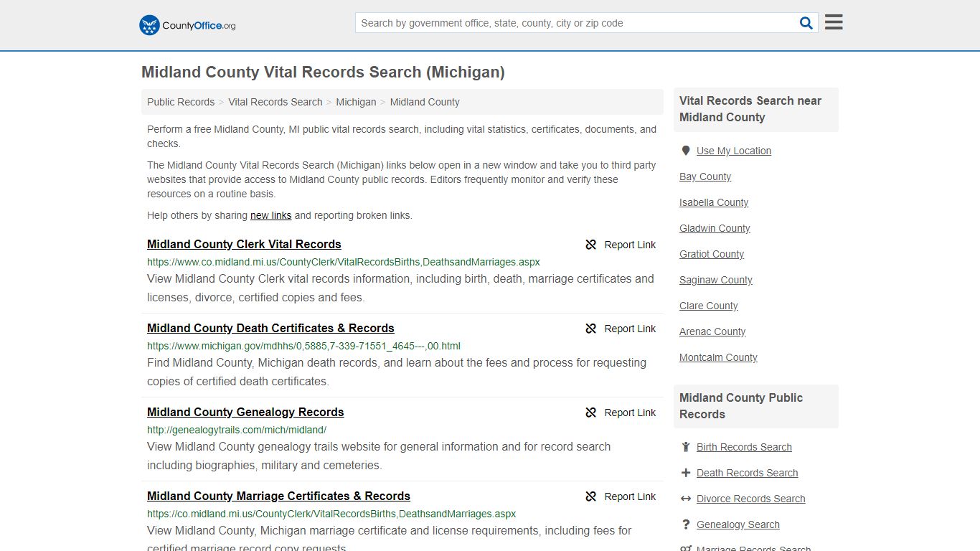Click the location pin icon
980x551 pixels.
tap(686, 151)
